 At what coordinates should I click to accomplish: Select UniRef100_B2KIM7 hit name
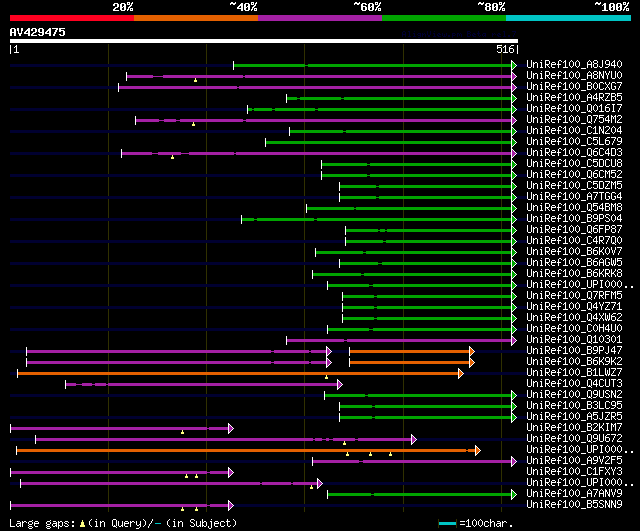click(574, 428)
